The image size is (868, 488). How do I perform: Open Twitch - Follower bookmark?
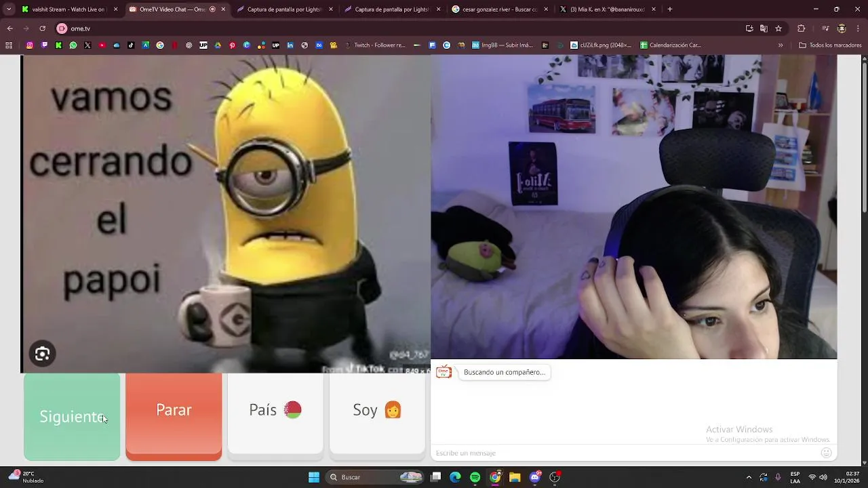click(375, 45)
